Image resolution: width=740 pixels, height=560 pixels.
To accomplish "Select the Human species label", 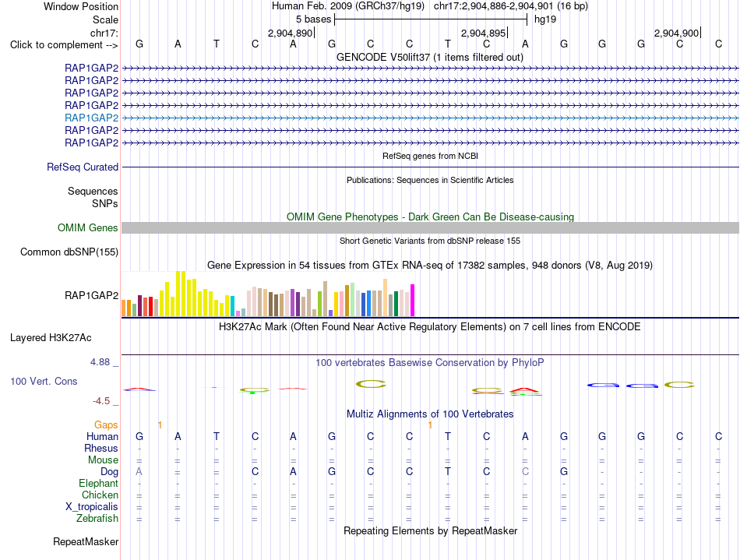I will (x=102, y=436).
